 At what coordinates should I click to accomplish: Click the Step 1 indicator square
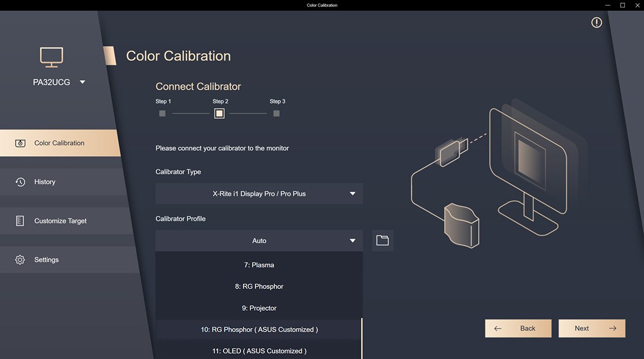click(162, 113)
